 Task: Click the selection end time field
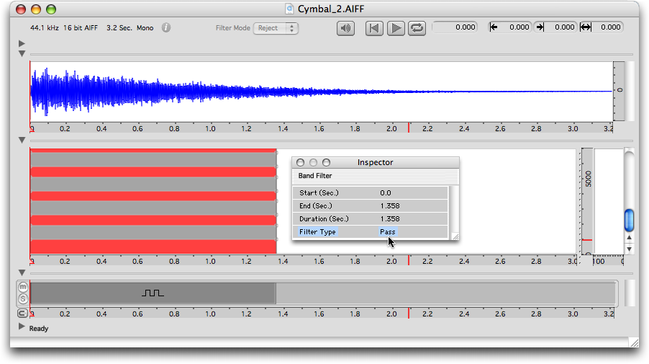[560, 27]
